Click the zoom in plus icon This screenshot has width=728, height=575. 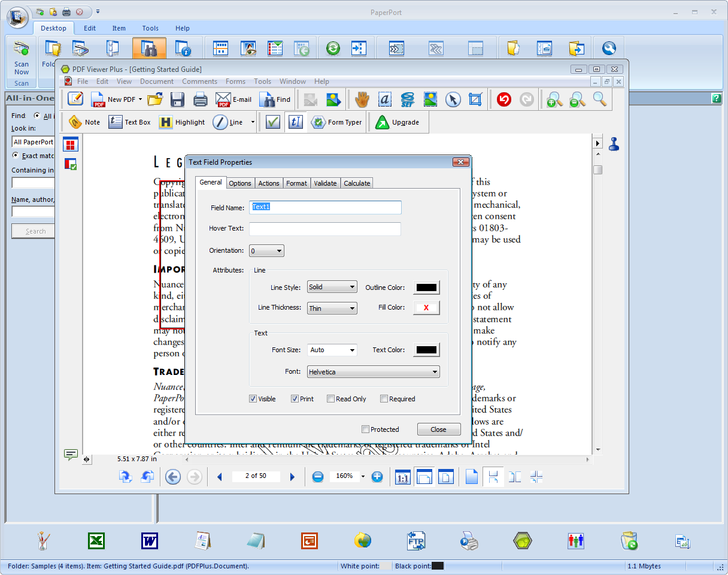coord(377,477)
